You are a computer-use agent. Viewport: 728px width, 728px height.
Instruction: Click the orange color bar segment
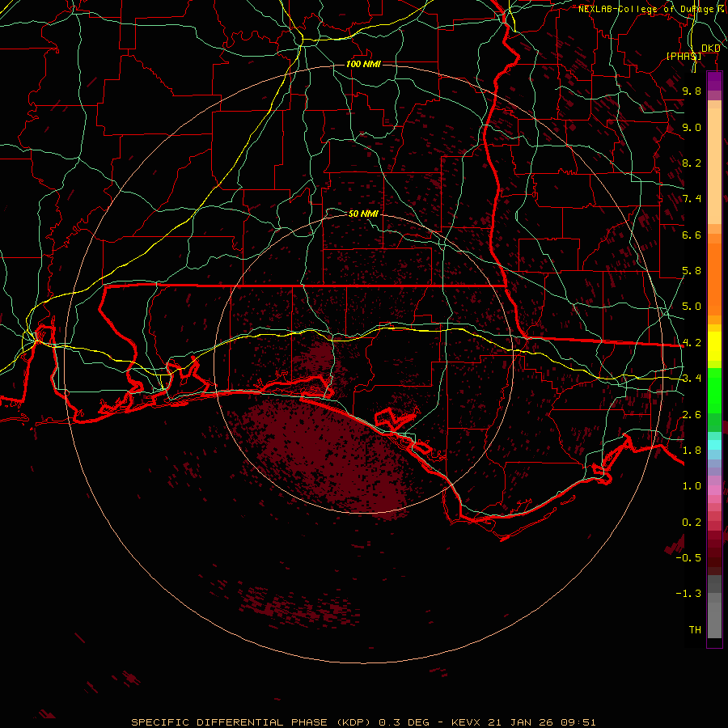[x=714, y=279]
